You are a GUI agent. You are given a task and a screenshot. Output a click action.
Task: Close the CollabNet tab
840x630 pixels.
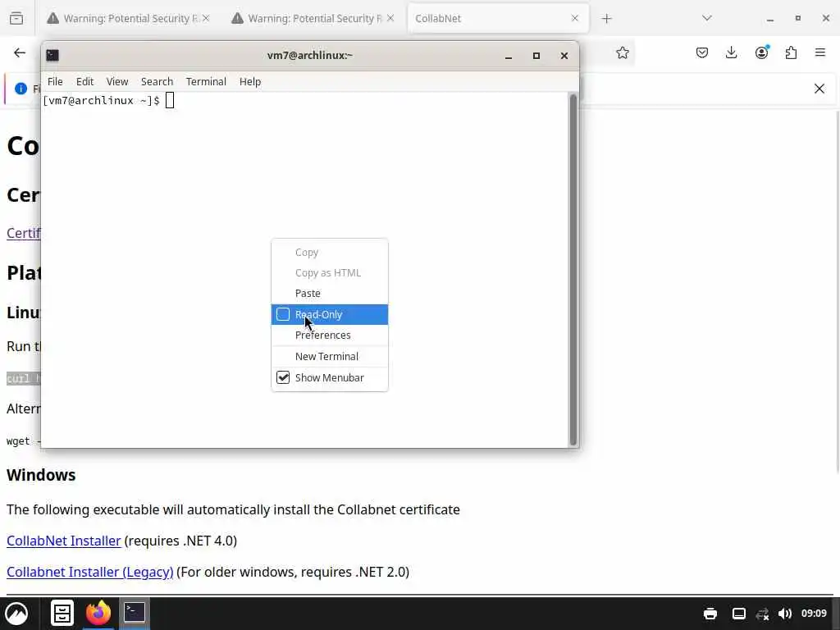tap(575, 18)
